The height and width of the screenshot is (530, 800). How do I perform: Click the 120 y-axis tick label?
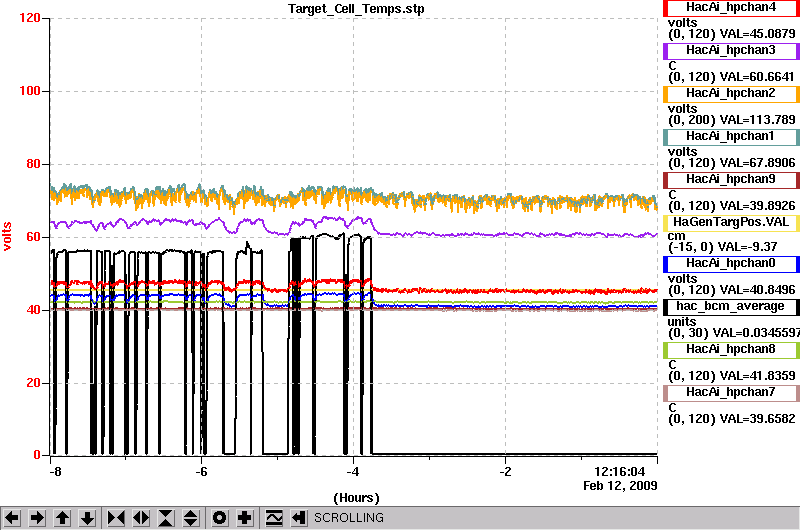tap(30, 18)
